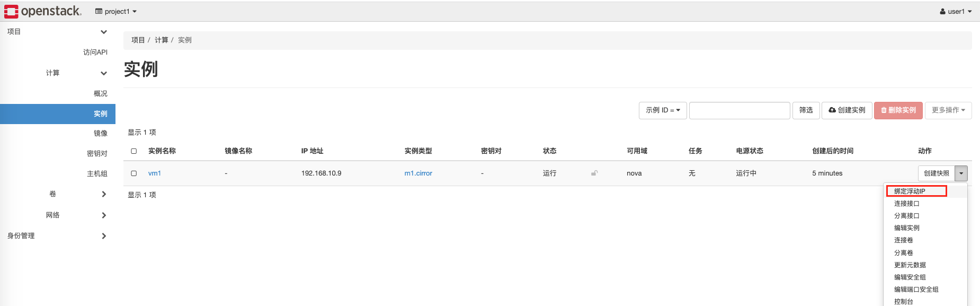
Task: Click the IP address 192.168.10.9 cell
Action: [x=321, y=173]
